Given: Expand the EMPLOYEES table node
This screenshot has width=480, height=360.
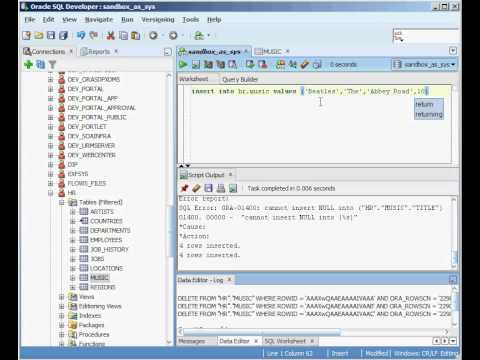Looking at the screenshot, I should 73,240.
